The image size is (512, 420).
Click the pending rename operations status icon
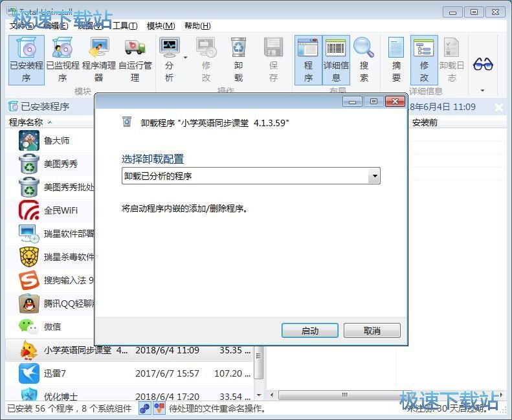[159, 408]
